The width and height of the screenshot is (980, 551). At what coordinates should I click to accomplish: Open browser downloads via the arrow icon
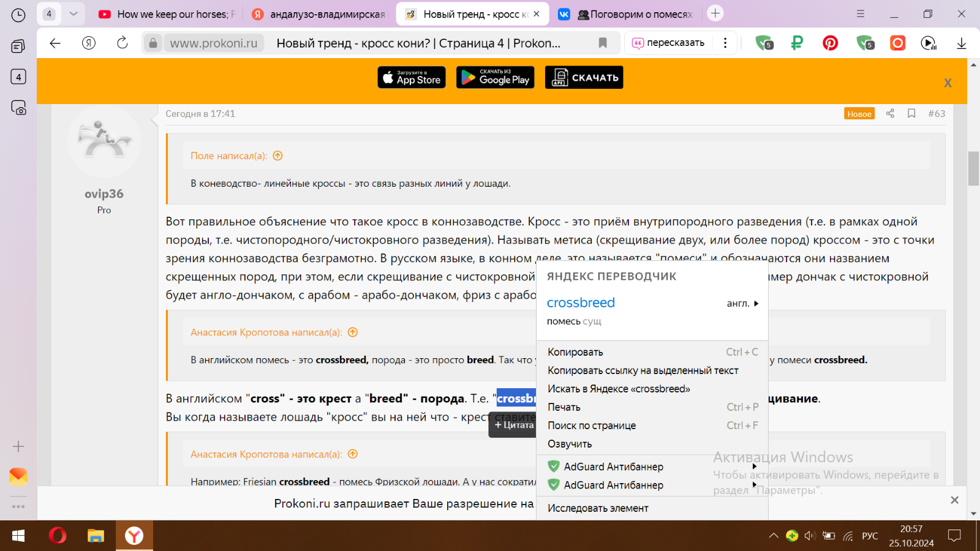(x=959, y=43)
